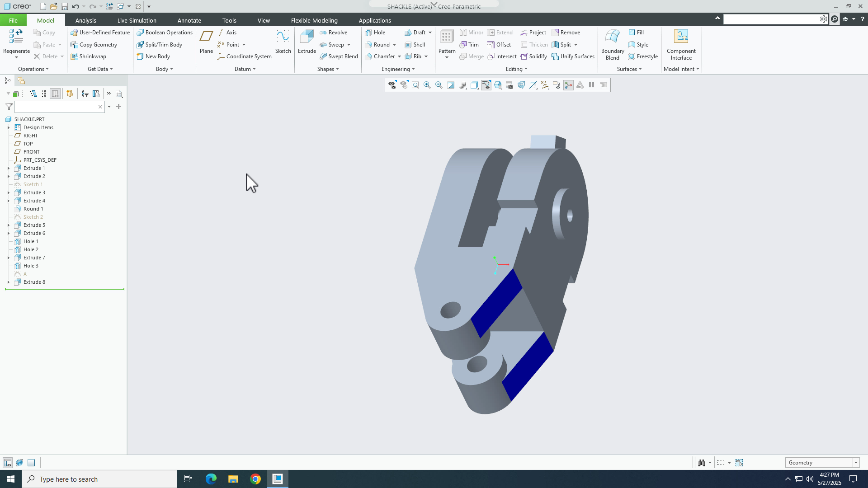This screenshot has height=488, width=868.
Task: Open the Sketch tool
Action: tap(283, 41)
